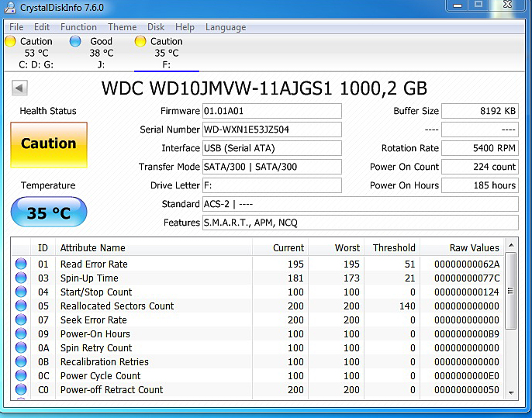Click the Standard field ACS-2
Image resolution: width=532 pixels, height=418 pixels.
click(x=361, y=204)
